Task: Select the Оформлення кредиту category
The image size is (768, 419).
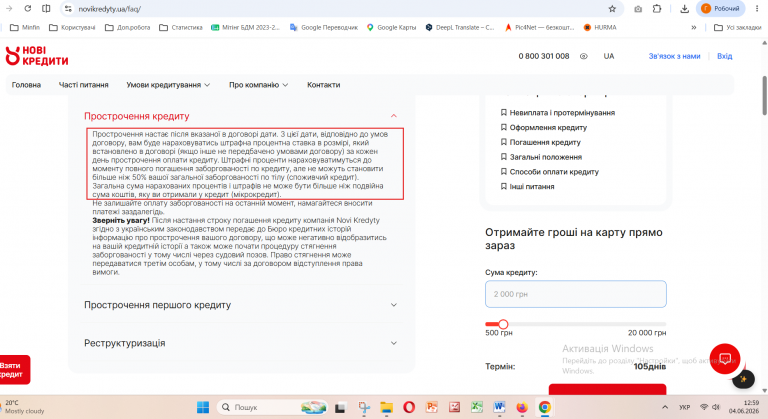Action: [x=544, y=127]
